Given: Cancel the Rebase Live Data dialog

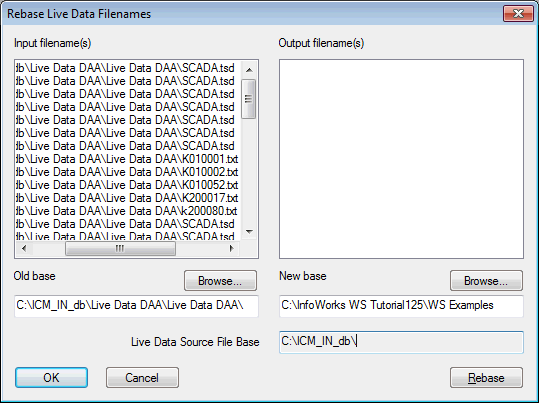Looking at the screenshot, I should pyautogui.click(x=142, y=378).
